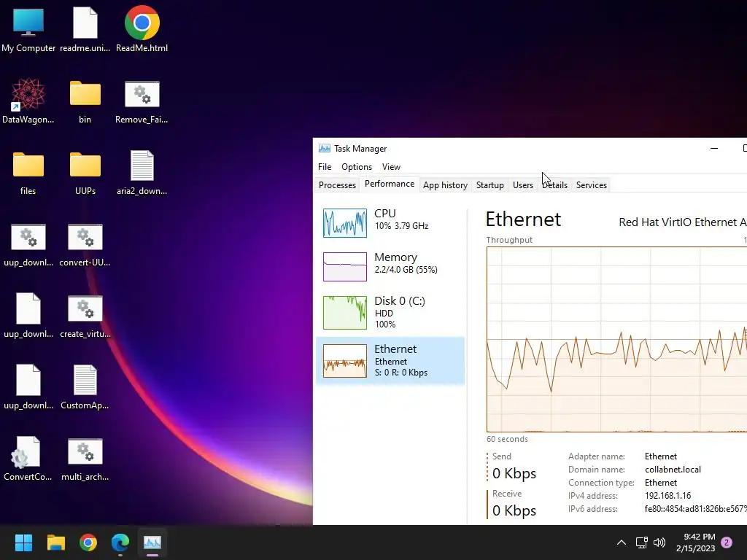The image size is (747, 560).
Task: Click domain name collabnet.local
Action: [673, 470]
